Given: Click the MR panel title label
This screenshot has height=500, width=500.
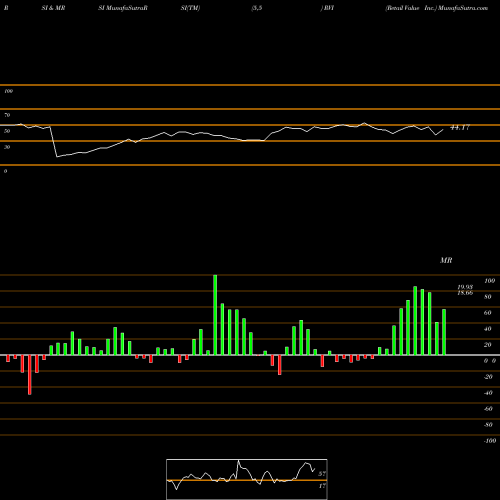Looking at the screenshot, I should [446, 260].
